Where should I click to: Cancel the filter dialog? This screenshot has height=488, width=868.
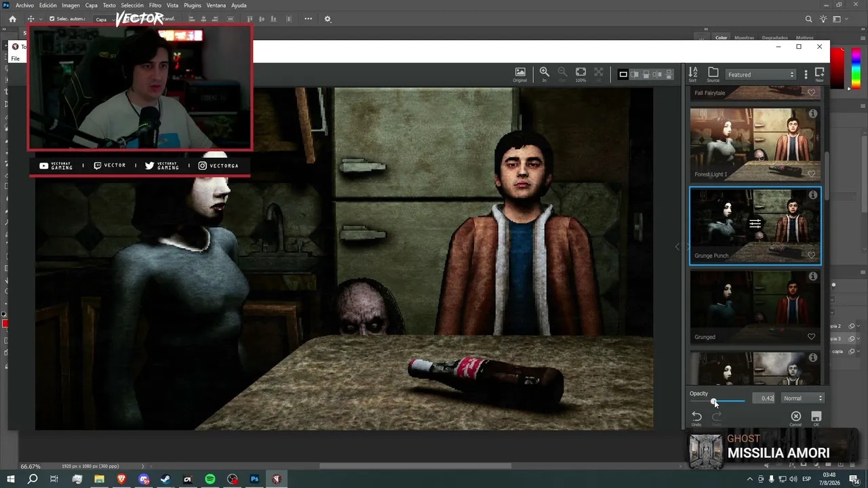[796, 418]
